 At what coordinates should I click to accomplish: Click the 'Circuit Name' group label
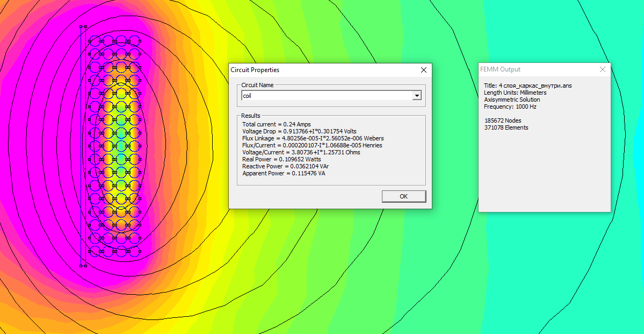[x=257, y=85]
